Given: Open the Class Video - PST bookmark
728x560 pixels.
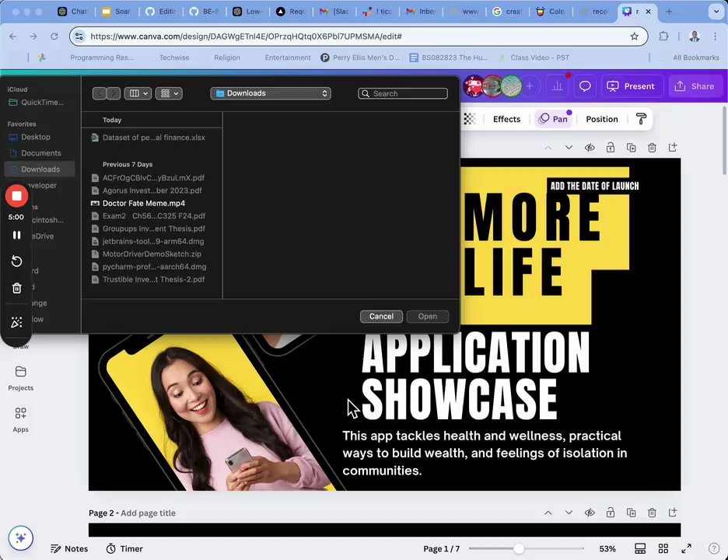Looking at the screenshot, I should (x=534, y=58).
